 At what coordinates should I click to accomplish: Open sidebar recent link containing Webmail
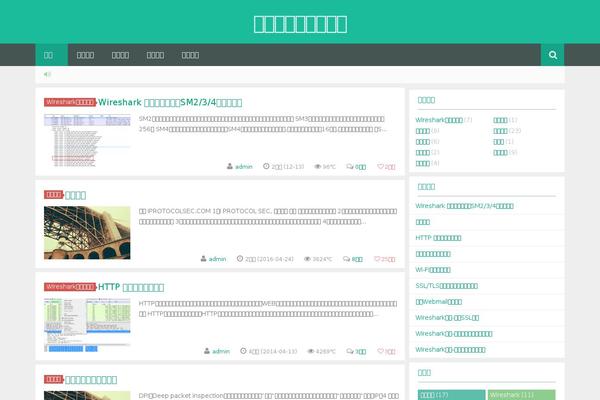tap(439, 302)
